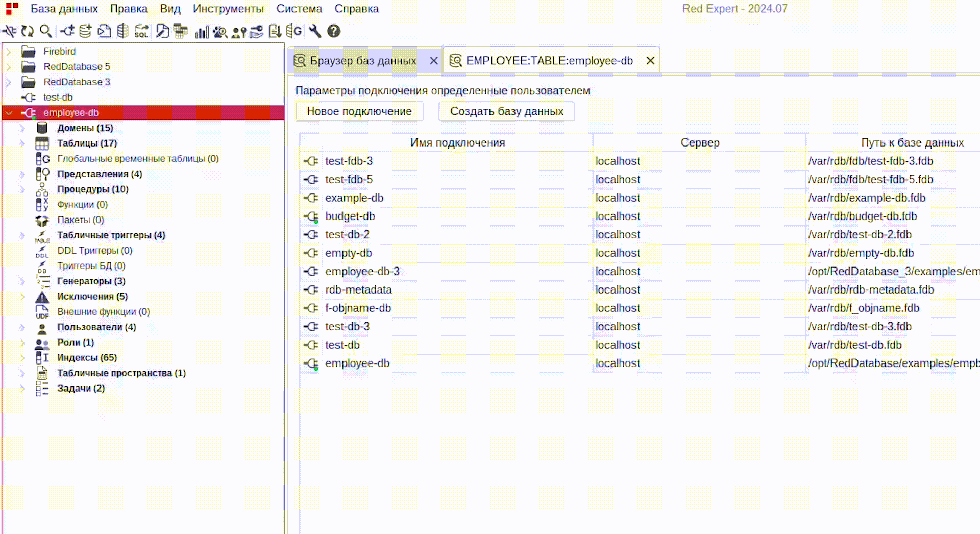Open preferences via the wrench icon
This screenshot has height=534, width=980.
tap(315, 31)
